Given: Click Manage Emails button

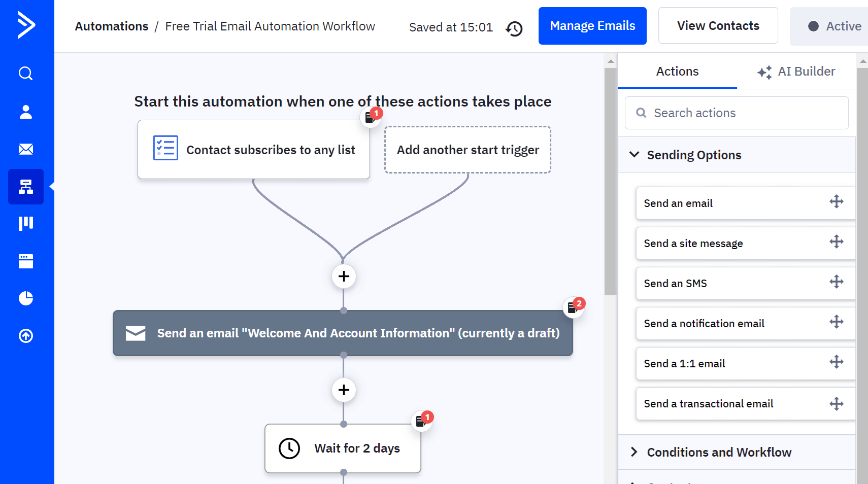Looking at the screenshot, I should pyautogui.click(x=592, y=26).
